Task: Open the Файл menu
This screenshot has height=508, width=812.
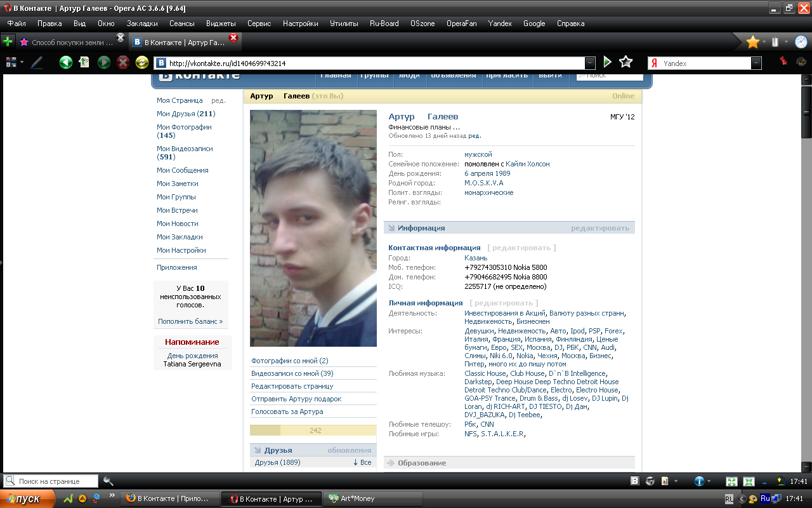Action: (16, 23)
